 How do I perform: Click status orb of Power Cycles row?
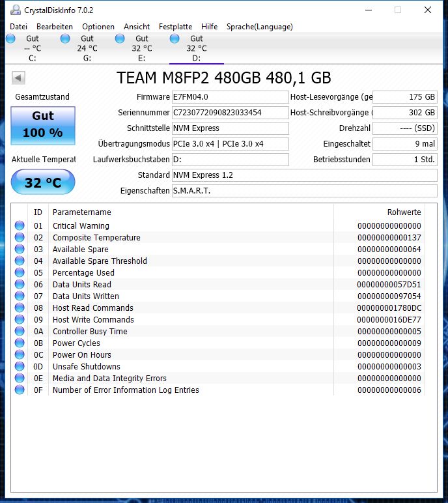[20, 343]
